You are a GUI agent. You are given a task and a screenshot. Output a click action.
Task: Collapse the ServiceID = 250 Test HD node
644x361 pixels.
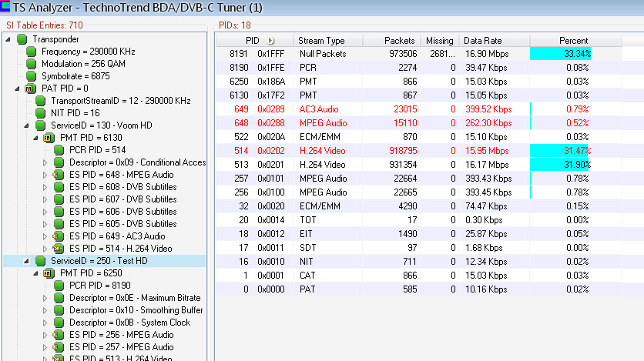pos(26,261)
